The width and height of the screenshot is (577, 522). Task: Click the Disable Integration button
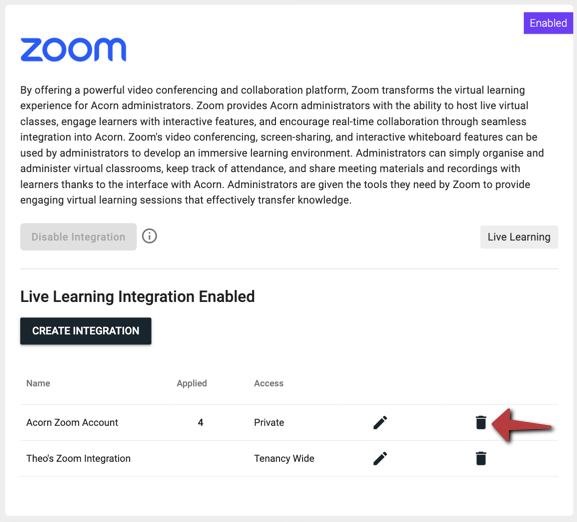point(78,237)
